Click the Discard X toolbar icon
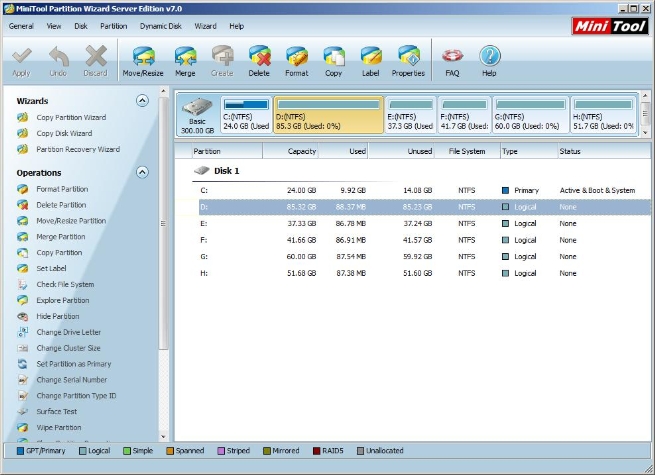Image resolution: width=655 pixels, height=475 pixels. pyautogui.click(x=96, y=56)
